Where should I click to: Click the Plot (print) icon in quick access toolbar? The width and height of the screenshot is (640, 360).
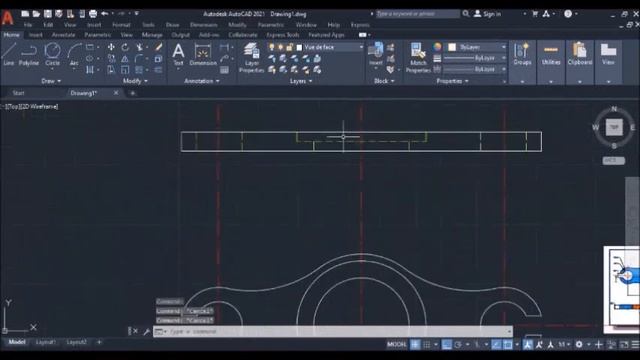[93, 14]
